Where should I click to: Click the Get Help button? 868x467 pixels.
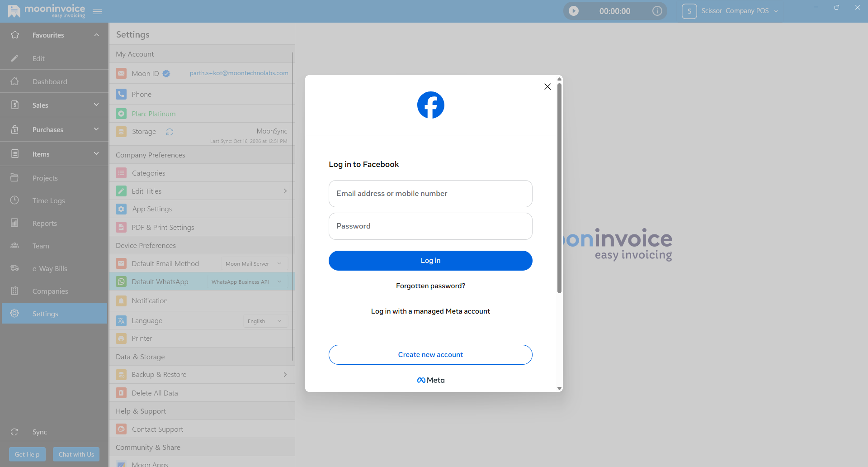click(27, 454)
